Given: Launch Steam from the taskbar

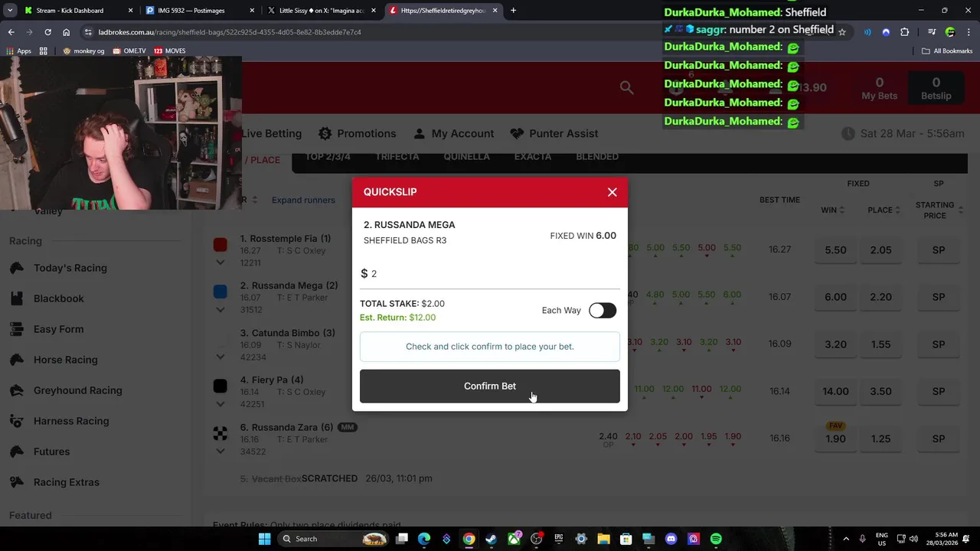Looking at the screenshot, I should pyautogui.click(x=491, y=539).
